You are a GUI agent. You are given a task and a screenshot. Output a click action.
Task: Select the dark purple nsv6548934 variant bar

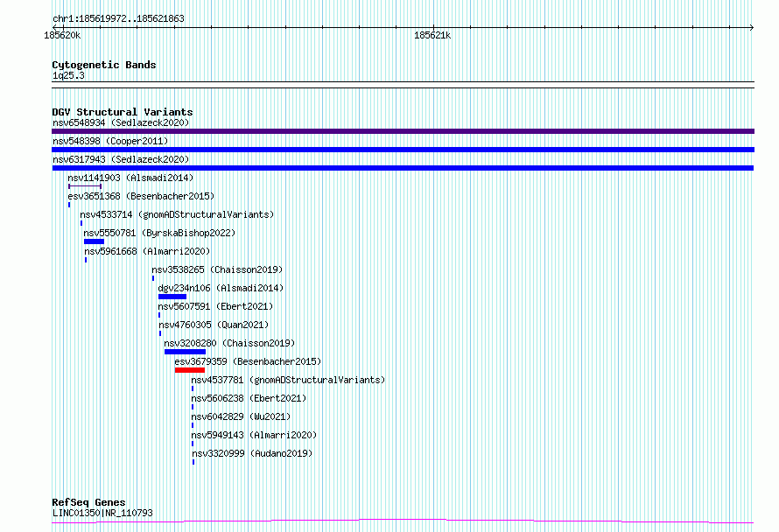403,131
